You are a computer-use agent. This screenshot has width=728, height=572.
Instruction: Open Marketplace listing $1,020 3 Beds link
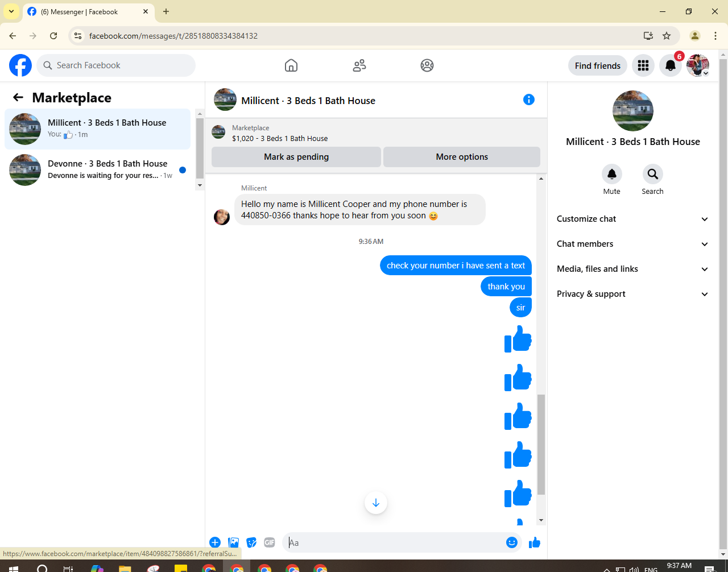280,138
